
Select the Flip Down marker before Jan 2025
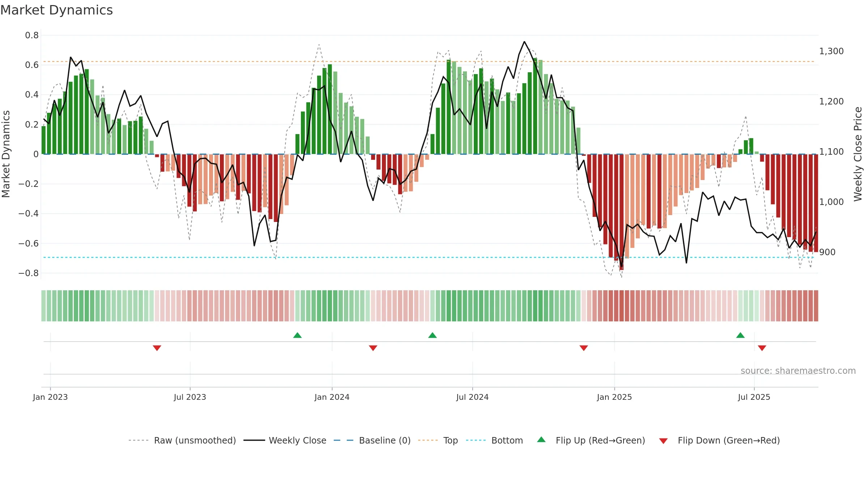(584, 348)
